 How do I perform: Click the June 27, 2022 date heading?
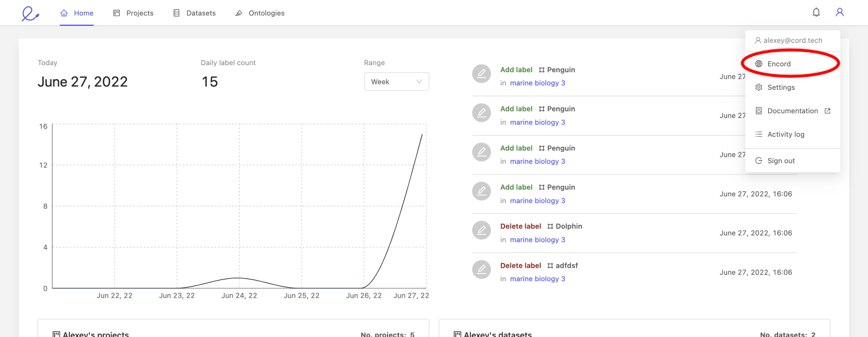83,82
